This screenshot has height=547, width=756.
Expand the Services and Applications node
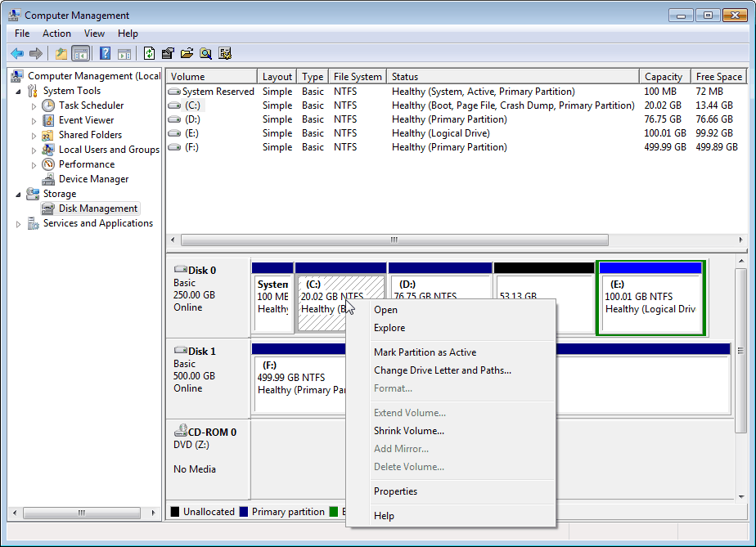(x=18, y=224)
